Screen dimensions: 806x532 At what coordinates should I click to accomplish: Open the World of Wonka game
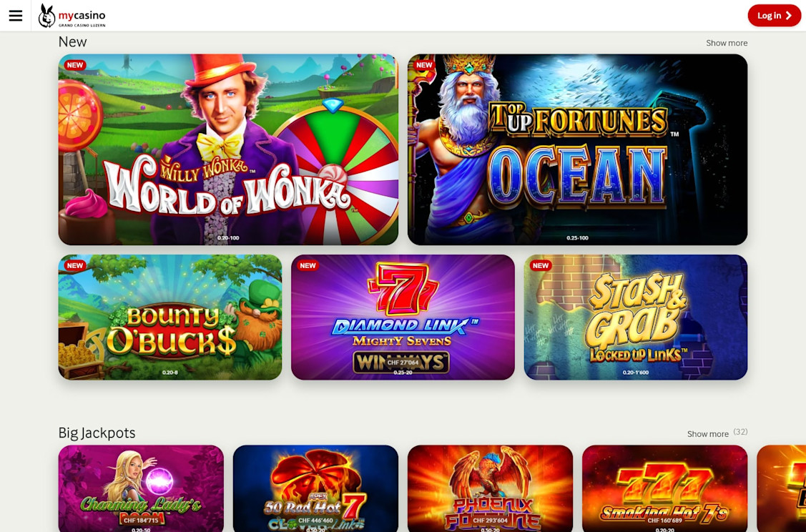click(228, 149)
